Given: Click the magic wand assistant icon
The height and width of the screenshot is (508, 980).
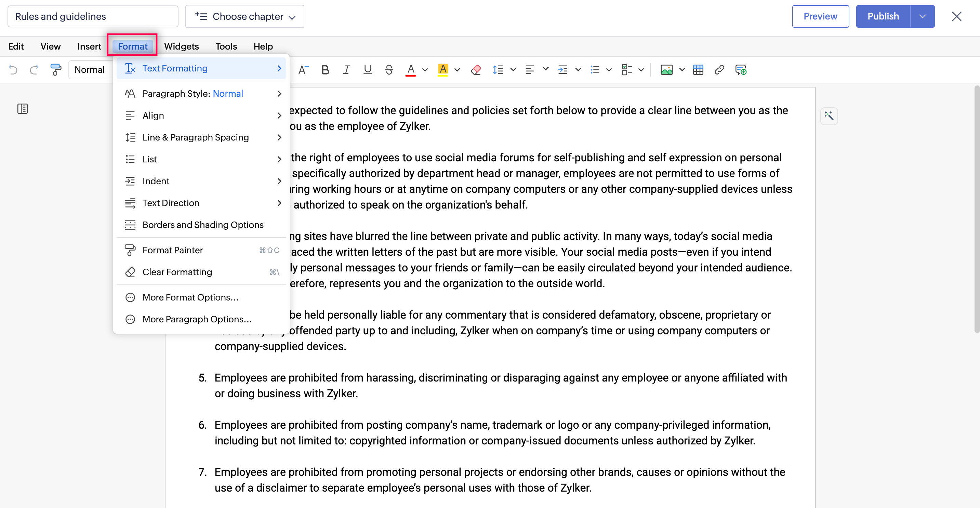Looking at the screenshot, I should [x=829, y=116].
